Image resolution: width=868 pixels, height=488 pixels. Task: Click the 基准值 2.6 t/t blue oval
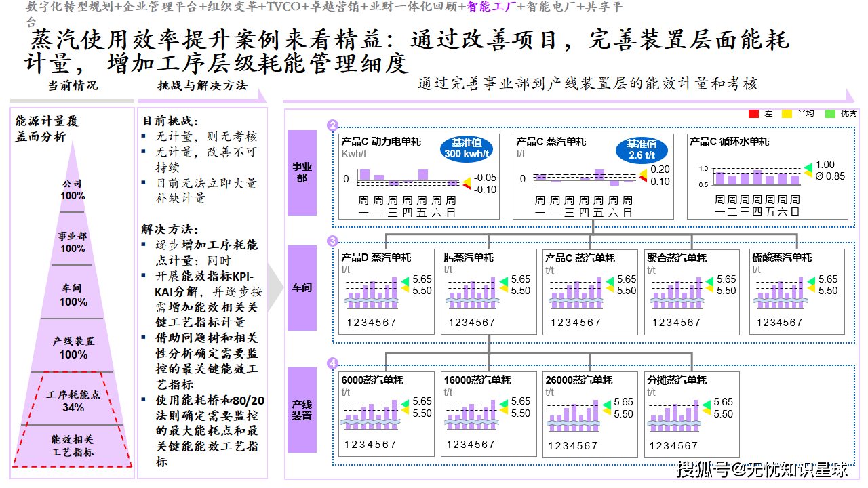642,150
